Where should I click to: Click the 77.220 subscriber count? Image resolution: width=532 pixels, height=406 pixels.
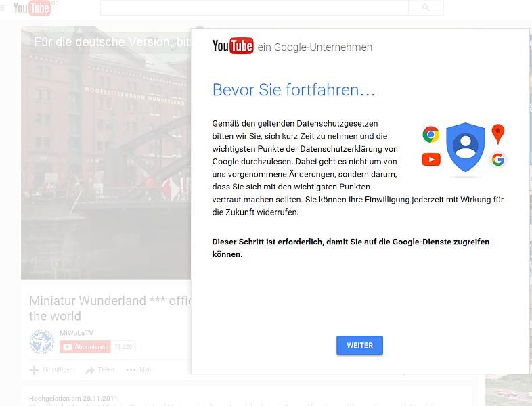click(x=124, y=347)
